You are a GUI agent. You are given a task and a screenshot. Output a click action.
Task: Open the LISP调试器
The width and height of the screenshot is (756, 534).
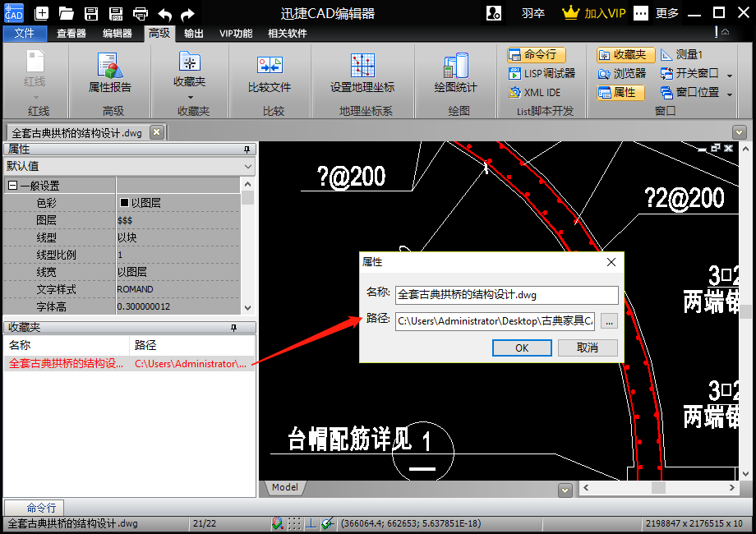coord(542,73)
